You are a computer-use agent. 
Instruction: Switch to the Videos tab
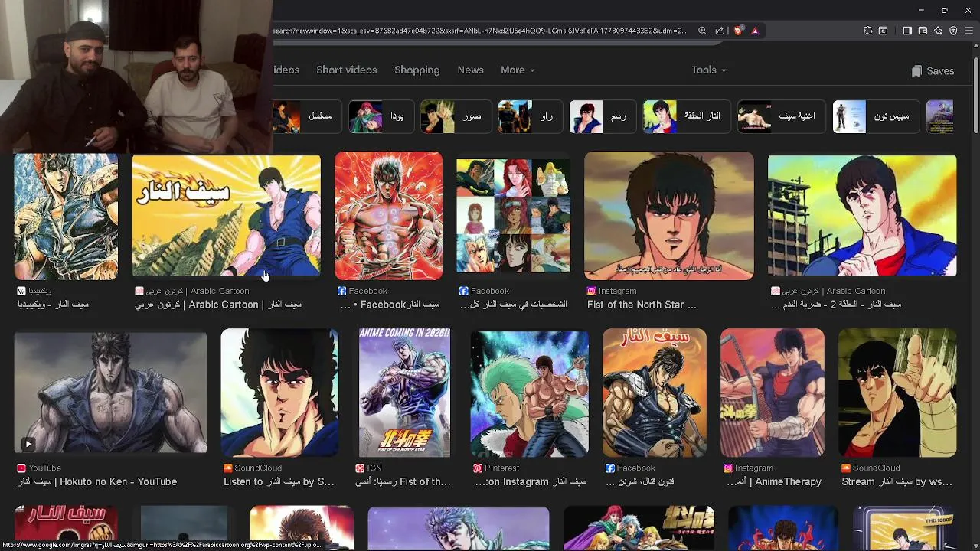coord(286,70)
